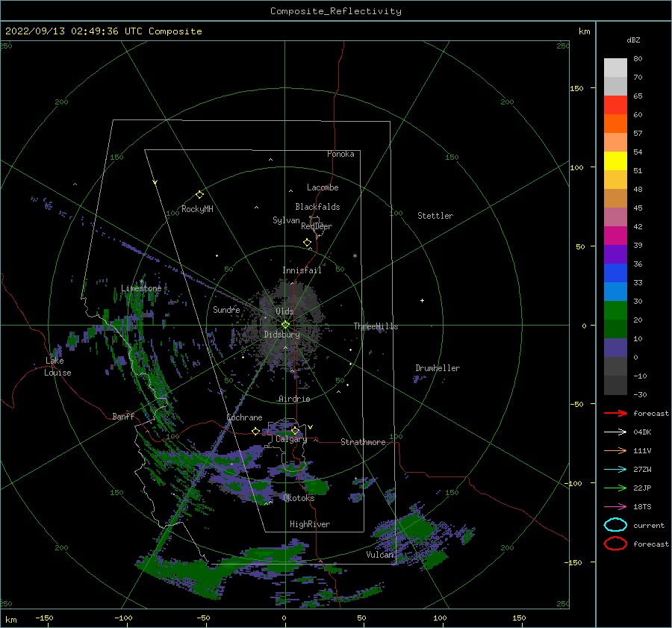Click the Vulcan label
Image resolution: width=672 pixels, height=628 pixels.
tap(379, 555)
